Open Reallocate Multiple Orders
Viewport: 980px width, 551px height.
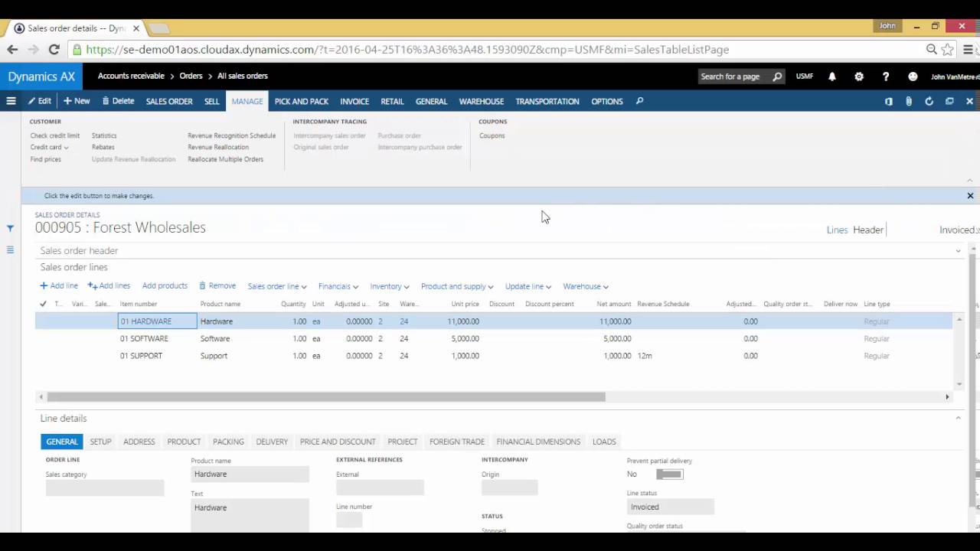[226, 159]
